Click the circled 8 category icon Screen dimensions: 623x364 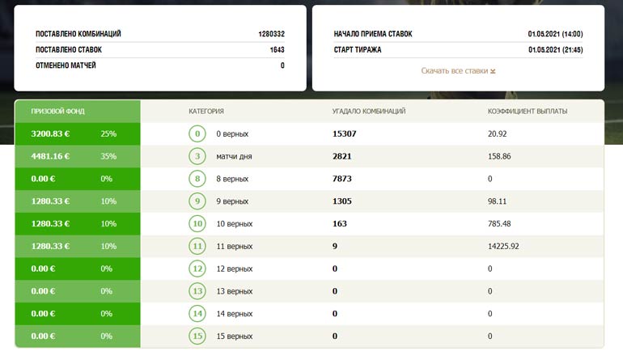coord(197,179)
